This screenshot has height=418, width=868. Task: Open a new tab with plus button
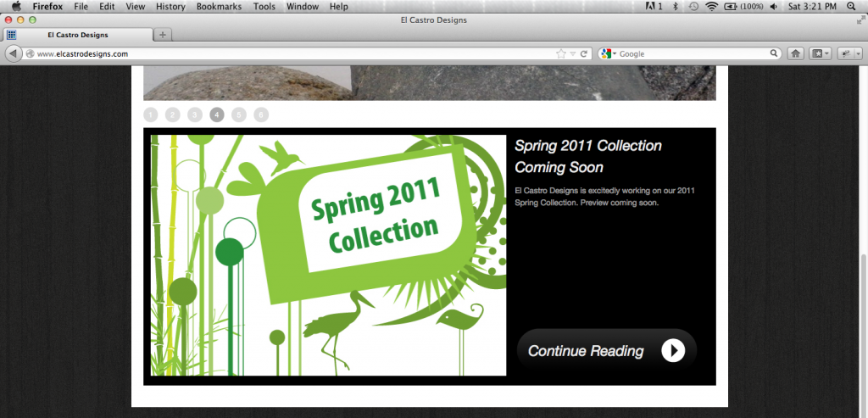click(162, 35)
